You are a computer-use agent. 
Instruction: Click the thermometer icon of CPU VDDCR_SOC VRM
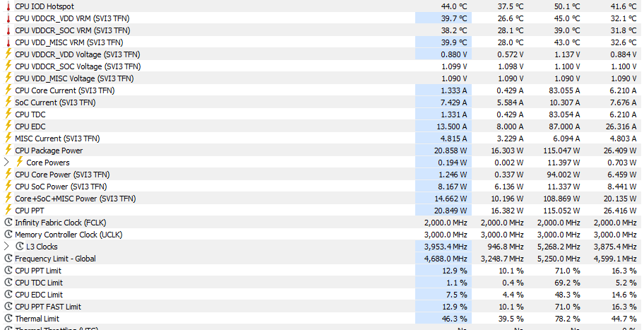(x=8, y=30)
